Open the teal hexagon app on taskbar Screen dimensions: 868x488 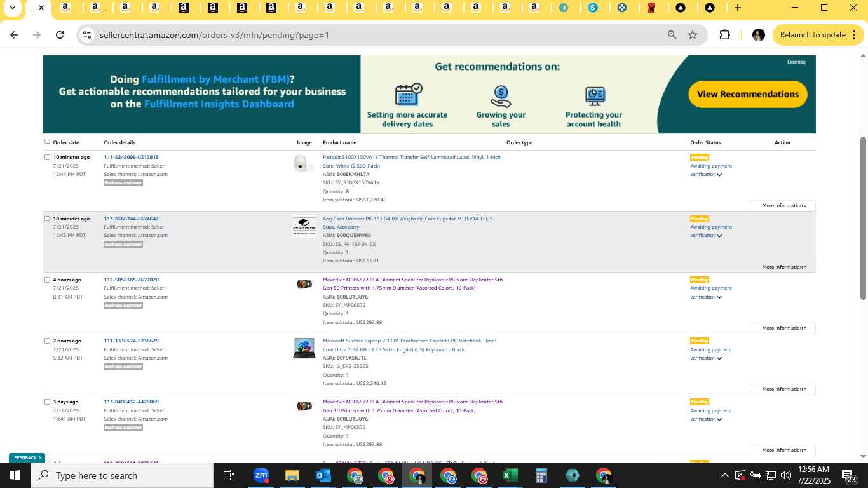(x=572, y=475)
